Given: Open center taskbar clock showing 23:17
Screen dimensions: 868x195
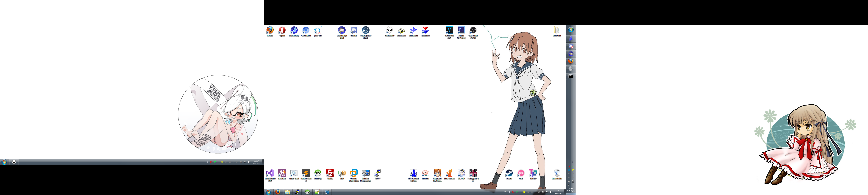Looking at the screenshot, I should 558,192.
